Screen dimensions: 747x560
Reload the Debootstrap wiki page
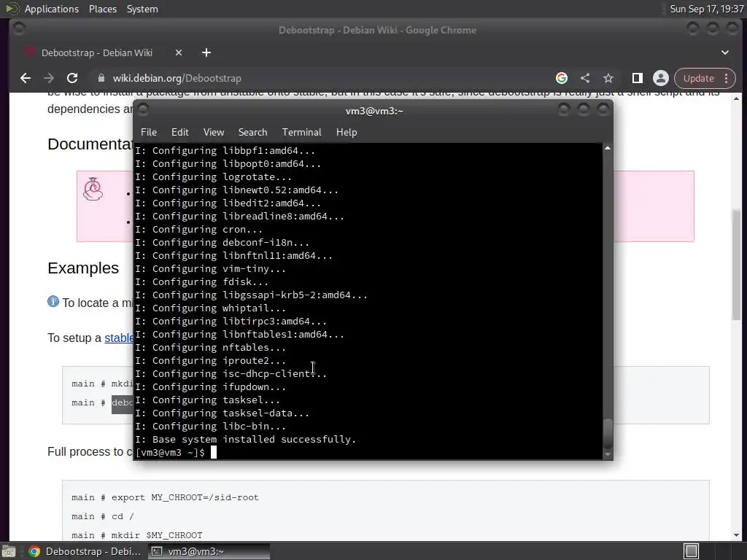pos(72,78)
